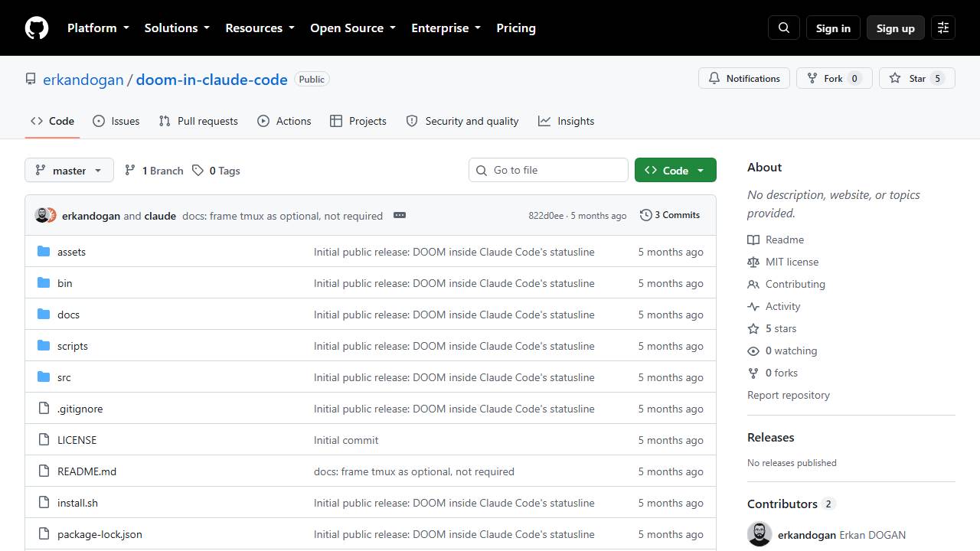Expand the Open Source header menu
The width and height of the screenshot is (980, 551).
pyautogui.click(x=353, y=28)
